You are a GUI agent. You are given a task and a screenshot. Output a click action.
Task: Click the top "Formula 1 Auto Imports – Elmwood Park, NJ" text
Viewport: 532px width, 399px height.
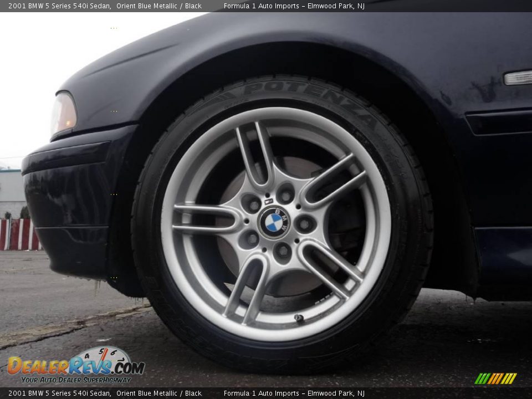294,6
